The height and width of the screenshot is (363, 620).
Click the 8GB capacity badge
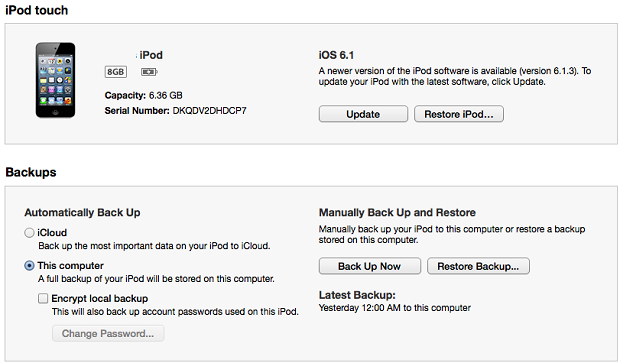(115, 72)
